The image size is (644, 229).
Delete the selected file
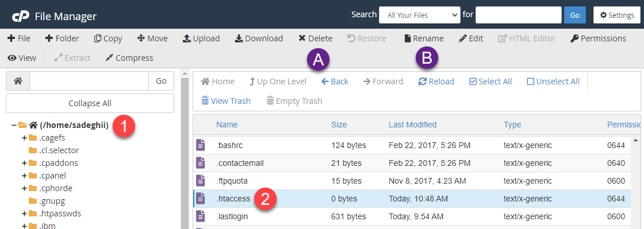(316, 38)
